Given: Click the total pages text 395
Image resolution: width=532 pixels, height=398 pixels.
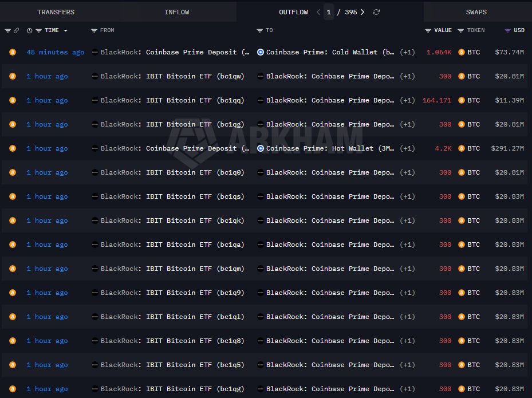Looking at the screenshot, I should (x=351, y=12).
